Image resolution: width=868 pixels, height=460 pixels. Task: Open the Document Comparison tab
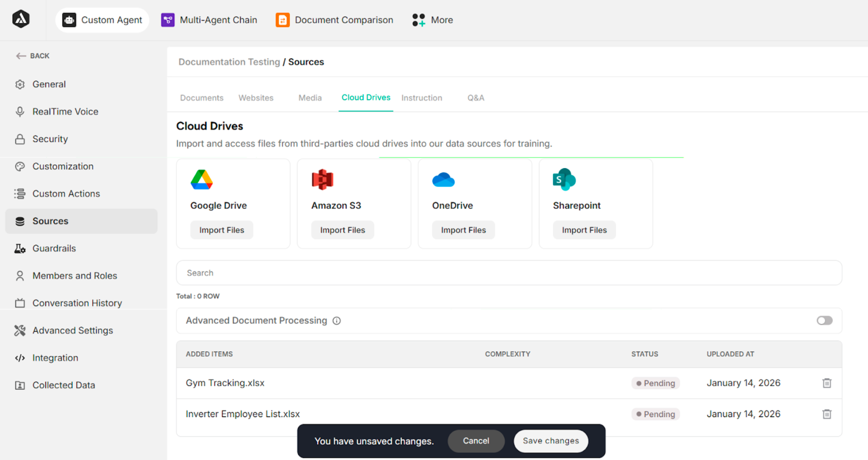point(334,20)
